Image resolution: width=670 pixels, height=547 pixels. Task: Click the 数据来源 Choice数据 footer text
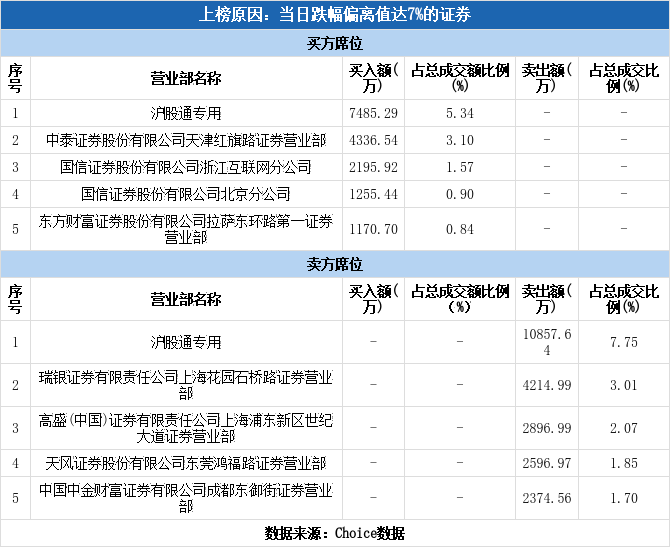pyautogui.click(x=335, y=533)
